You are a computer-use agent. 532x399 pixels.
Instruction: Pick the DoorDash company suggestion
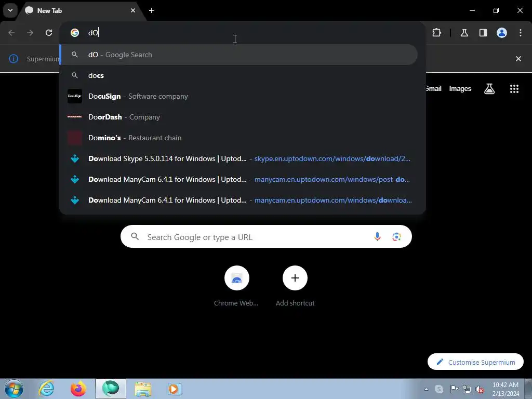coord(238,117)
